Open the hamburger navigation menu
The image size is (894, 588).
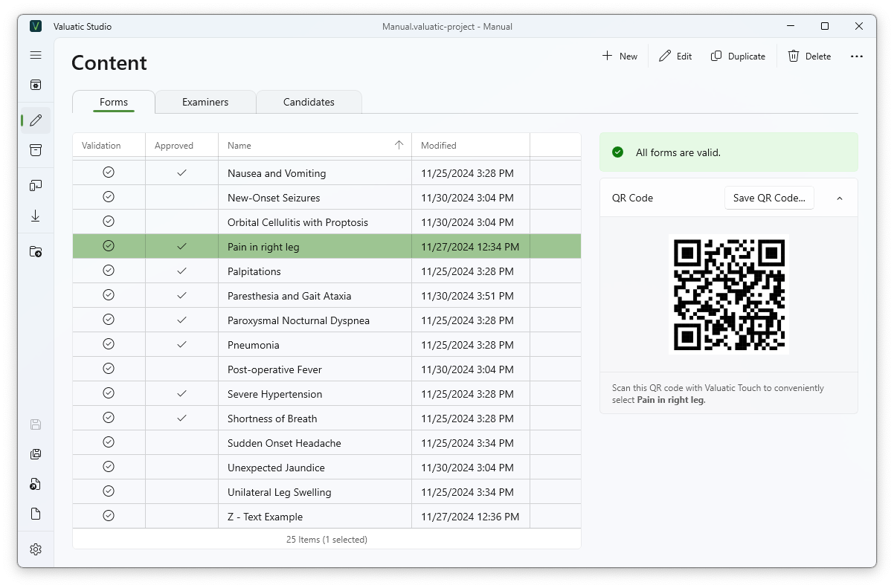tap(36, 55)
